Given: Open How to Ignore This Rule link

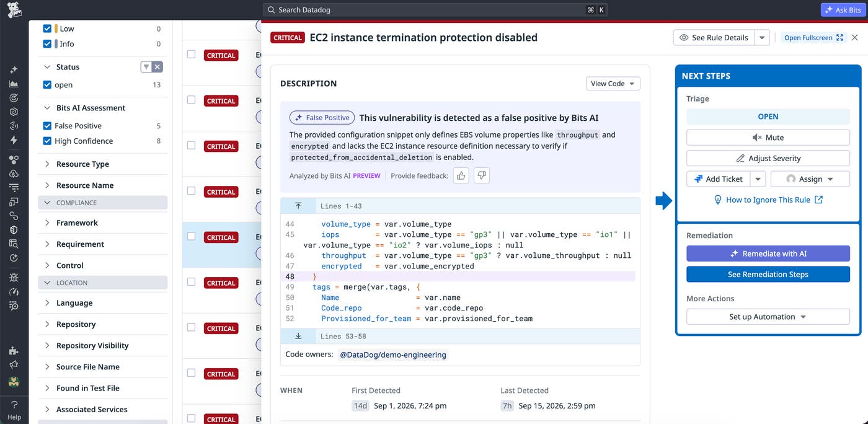Looking at the screenshot, I should tap(768, 200).
